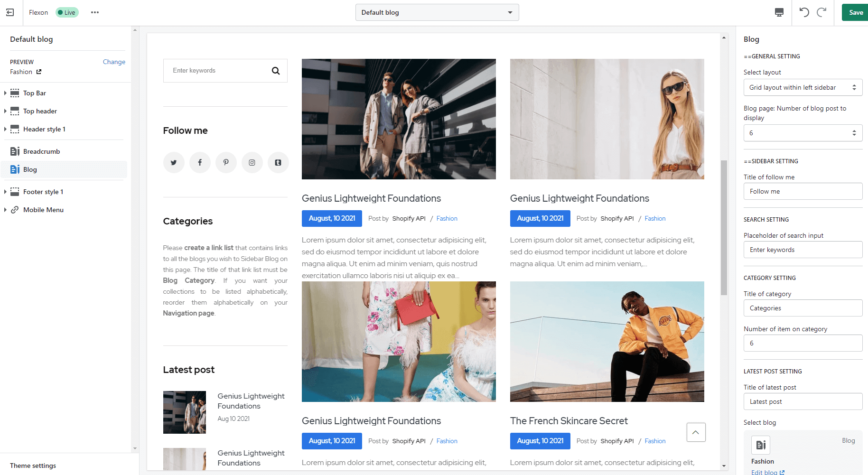Image resolution: width=868 pixels, height=475 pixels.
Task: Expand the Top Bar section
Action: (5, 93)
